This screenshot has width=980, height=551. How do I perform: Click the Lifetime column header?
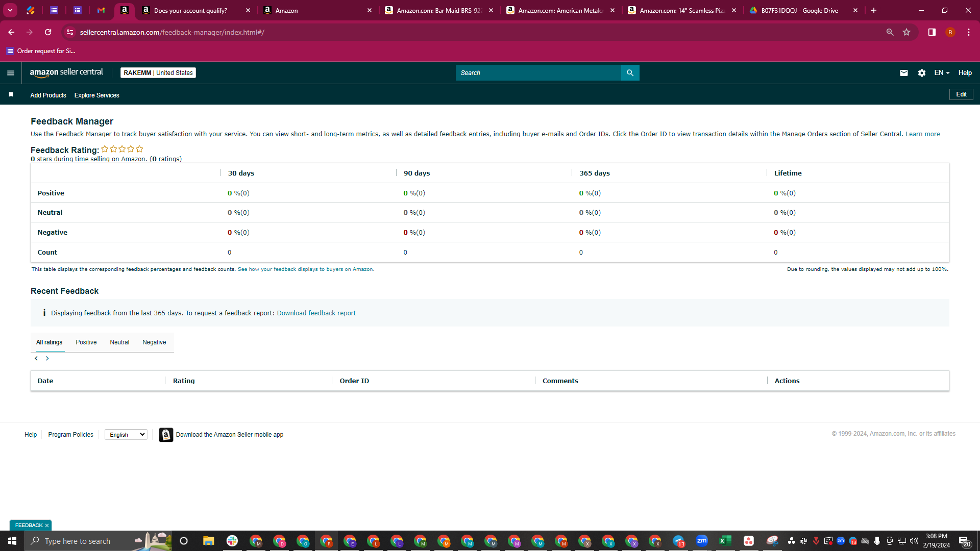click(788, 173)
